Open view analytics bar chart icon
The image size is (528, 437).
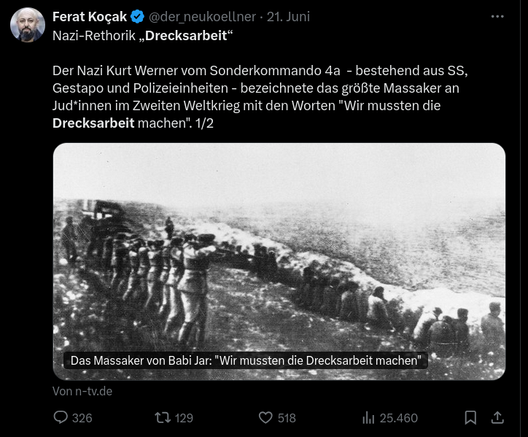[368, 418]
